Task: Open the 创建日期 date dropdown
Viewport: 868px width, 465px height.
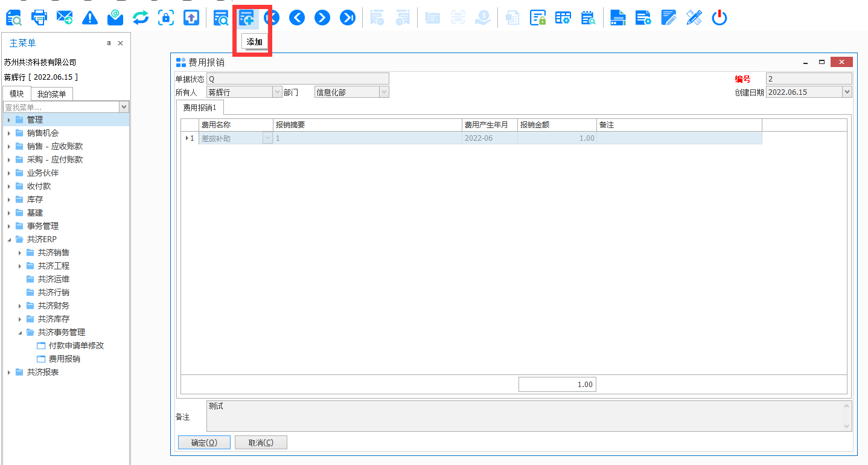Action: click(847, 92)
